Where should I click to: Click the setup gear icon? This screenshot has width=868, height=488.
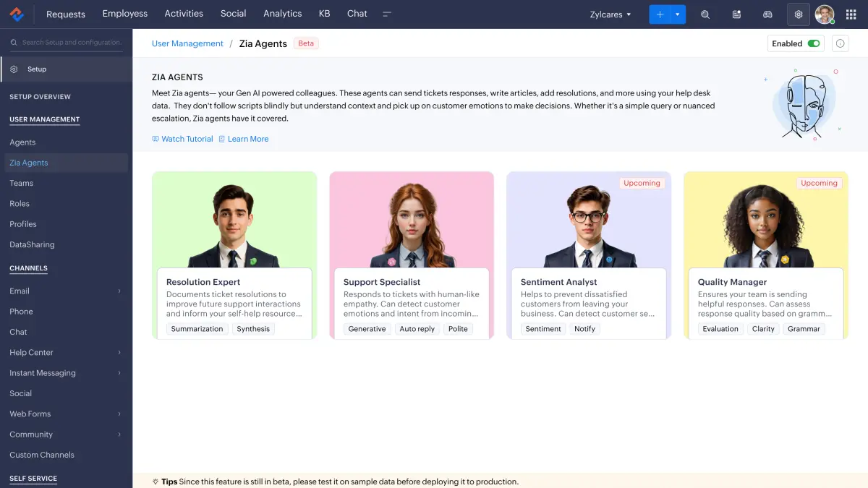click(799, 14)
